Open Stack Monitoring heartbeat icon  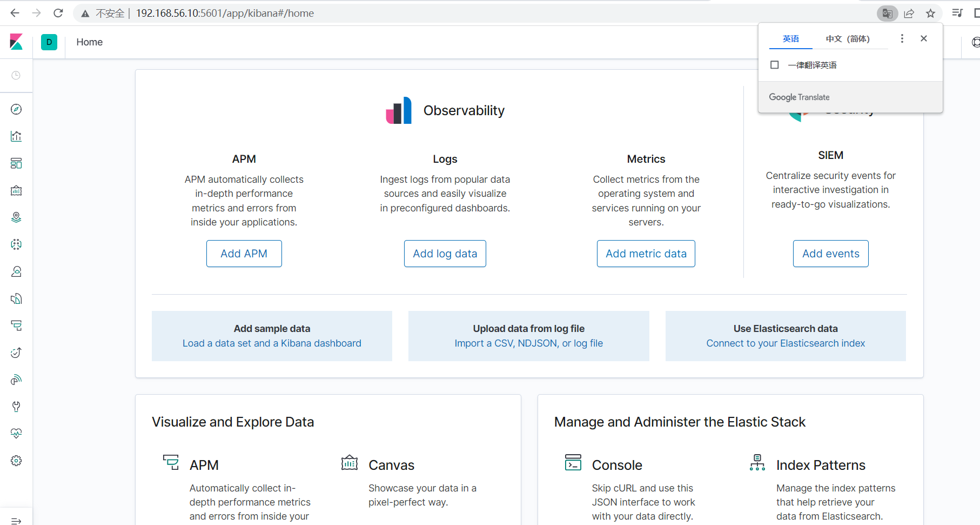(x=16, y=434)
